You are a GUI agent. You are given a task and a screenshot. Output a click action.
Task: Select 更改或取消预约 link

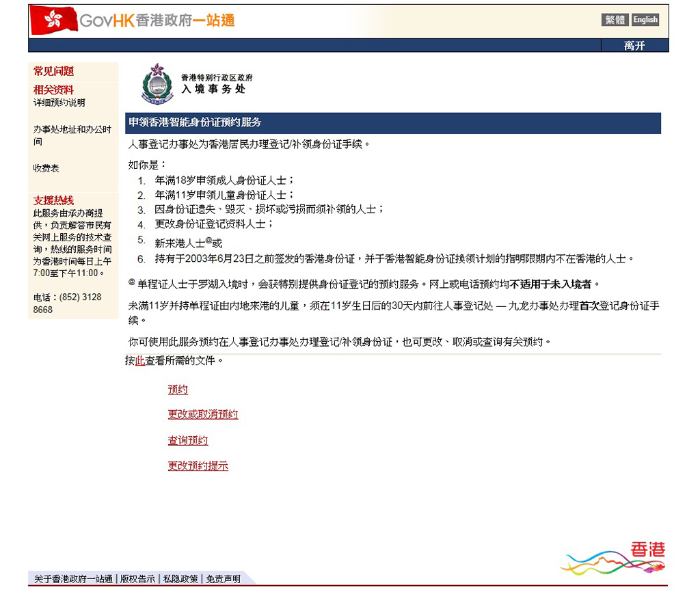pyautogui.click(x=203, y=414)
